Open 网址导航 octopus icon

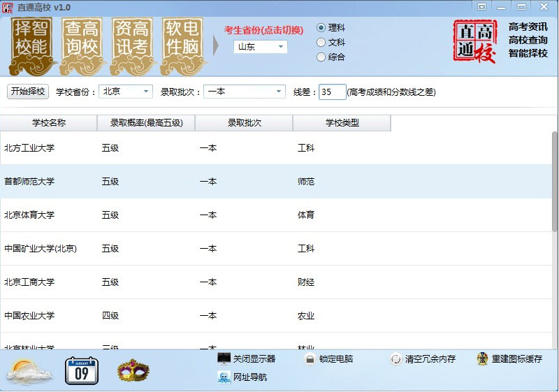pyautogui.click(x=224, y=377)
